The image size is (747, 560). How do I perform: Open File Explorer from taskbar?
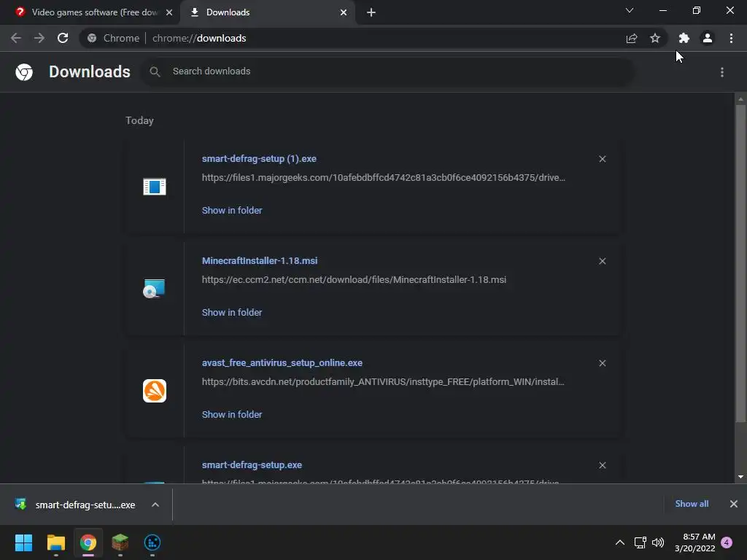(55, 542)
